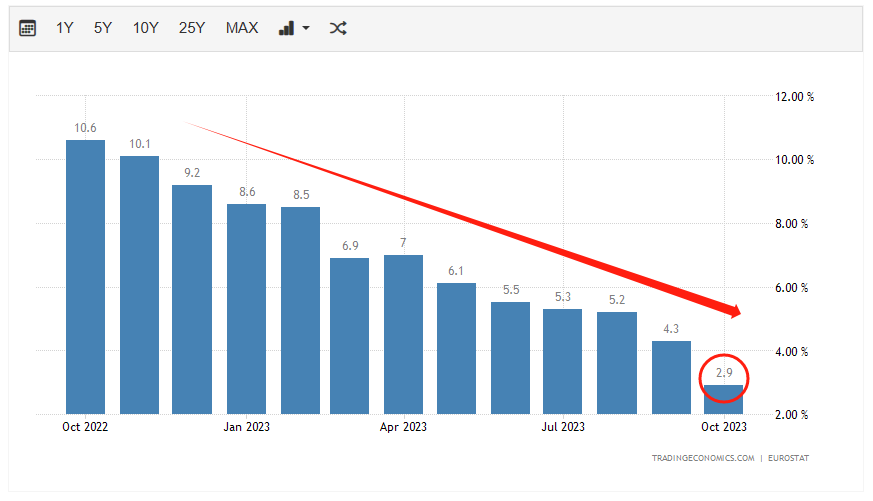The width and height of the screenshot is (873, 501).
Task: Select the 1Y time range
Action: point(65,28)
